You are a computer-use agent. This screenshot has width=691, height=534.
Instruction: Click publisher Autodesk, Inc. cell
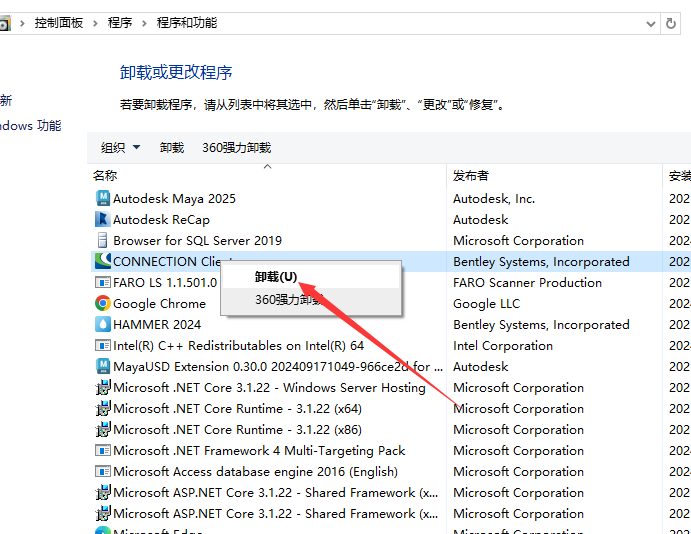coord(494,199)
